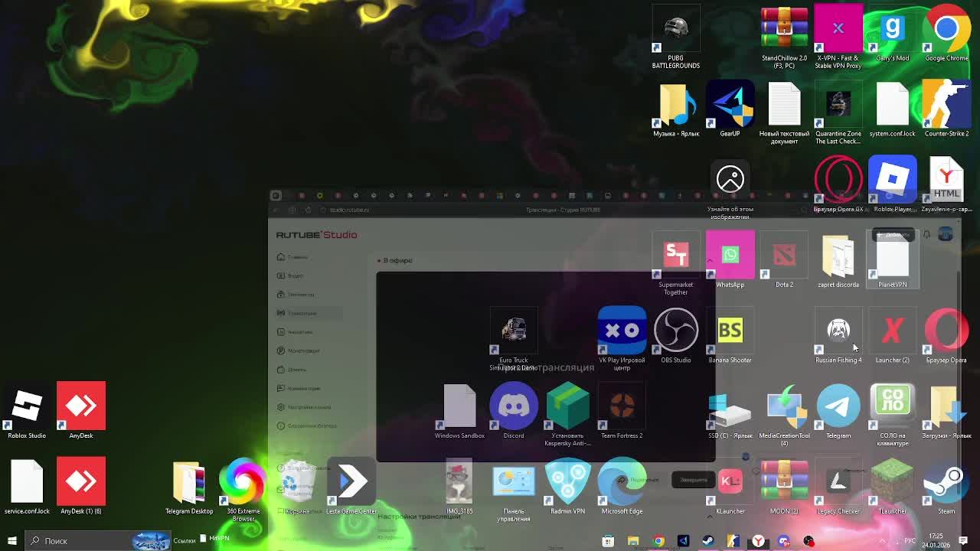The height and width of the screenshot is (551, 980).
Task: Select the MediaCreationTool (4) icon
Action: tap(784, 406)
